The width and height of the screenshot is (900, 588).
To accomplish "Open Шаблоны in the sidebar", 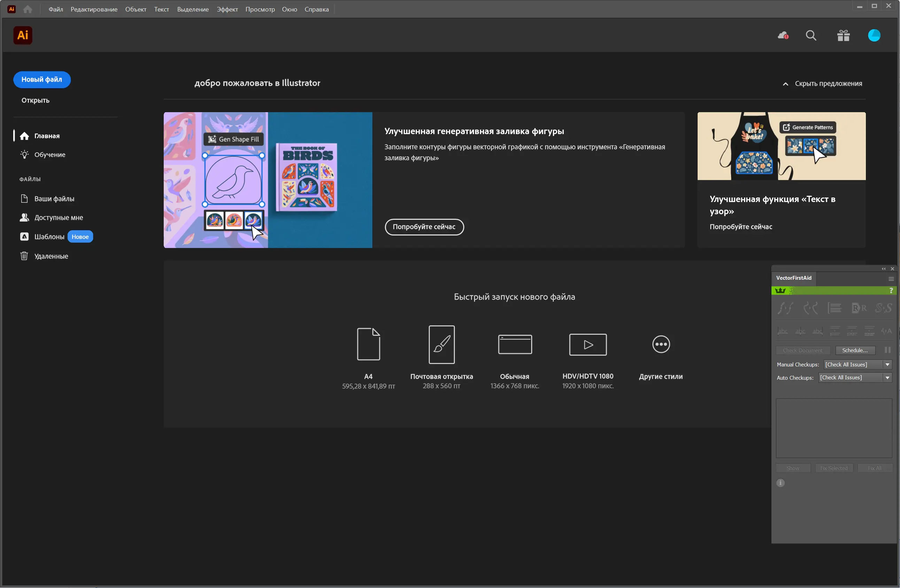I will click(49, 237).
